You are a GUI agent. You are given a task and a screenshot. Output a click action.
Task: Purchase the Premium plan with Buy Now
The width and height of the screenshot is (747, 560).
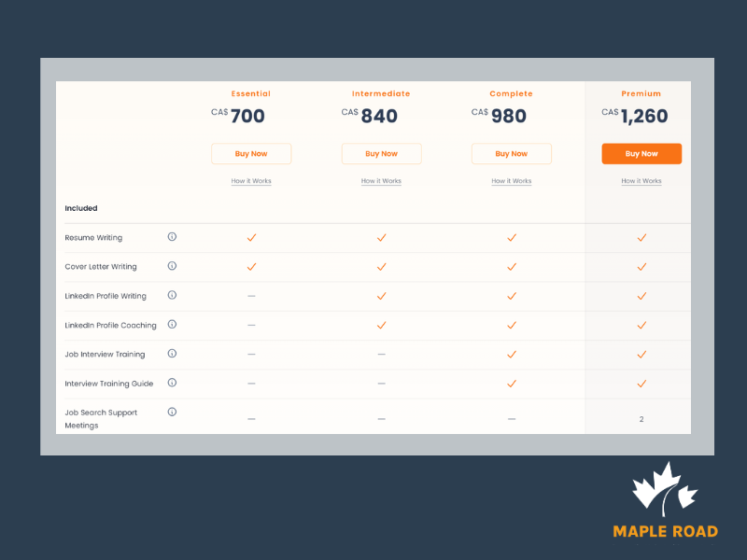(641, 154)
